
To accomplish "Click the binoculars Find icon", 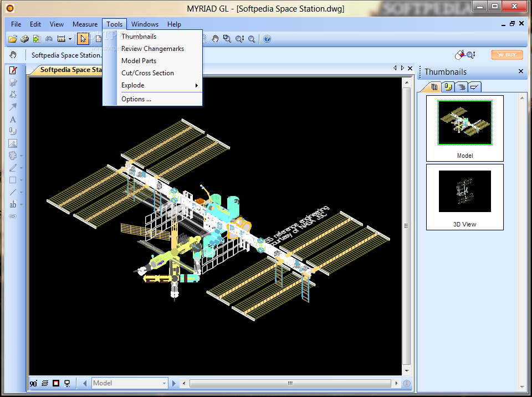I will [49, 39].
